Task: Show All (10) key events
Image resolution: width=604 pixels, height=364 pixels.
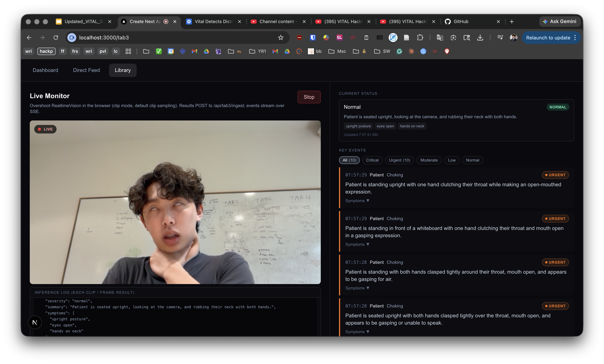Action: pyautogui.click(x=349, y=160)
